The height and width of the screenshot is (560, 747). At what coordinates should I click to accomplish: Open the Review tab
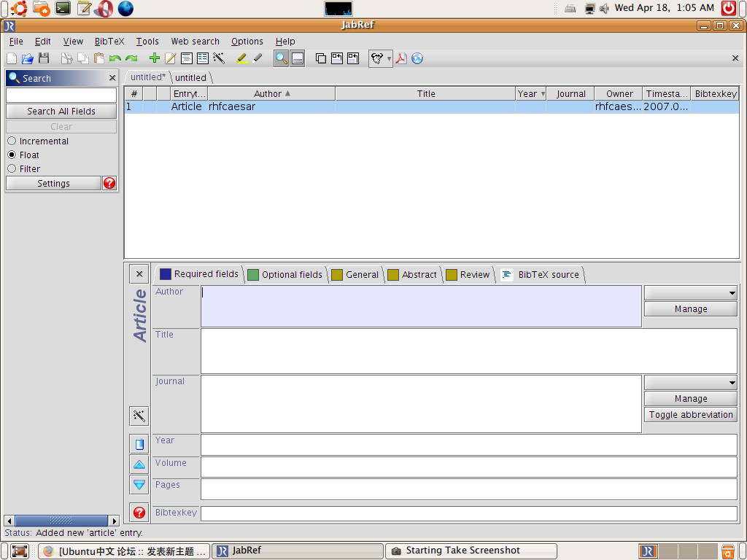pyautogui.click(x=468, y=275)
